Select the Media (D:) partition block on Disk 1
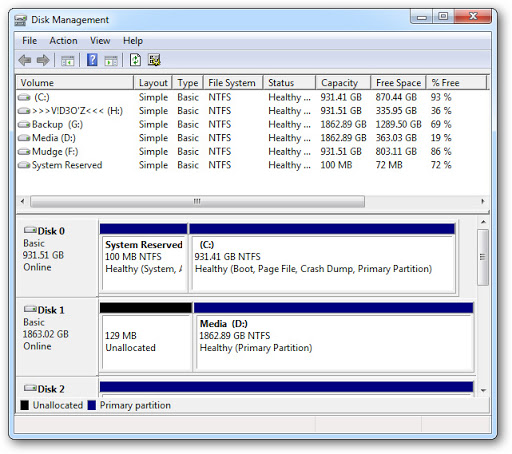512x454 pixels. 334,337
